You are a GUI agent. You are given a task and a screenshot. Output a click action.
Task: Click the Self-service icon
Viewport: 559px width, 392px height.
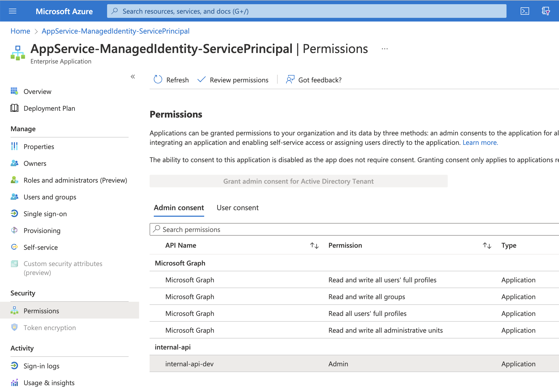click(x=14, y=247)
